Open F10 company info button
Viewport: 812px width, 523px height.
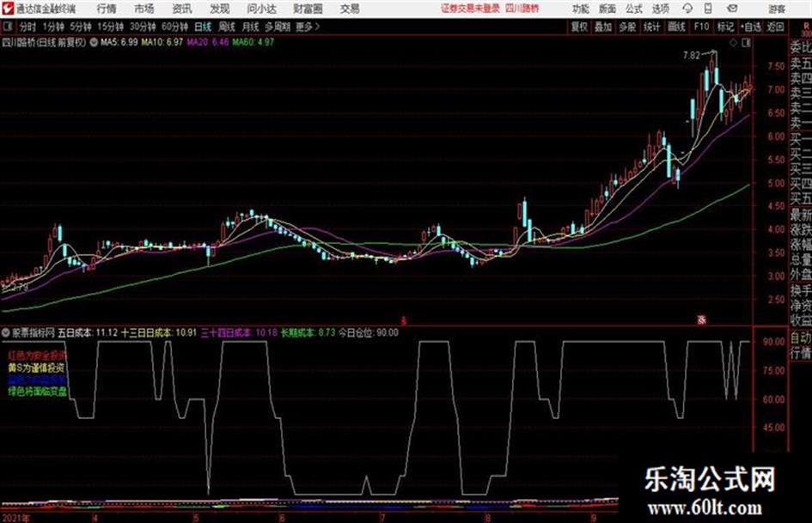click(701, 27)
